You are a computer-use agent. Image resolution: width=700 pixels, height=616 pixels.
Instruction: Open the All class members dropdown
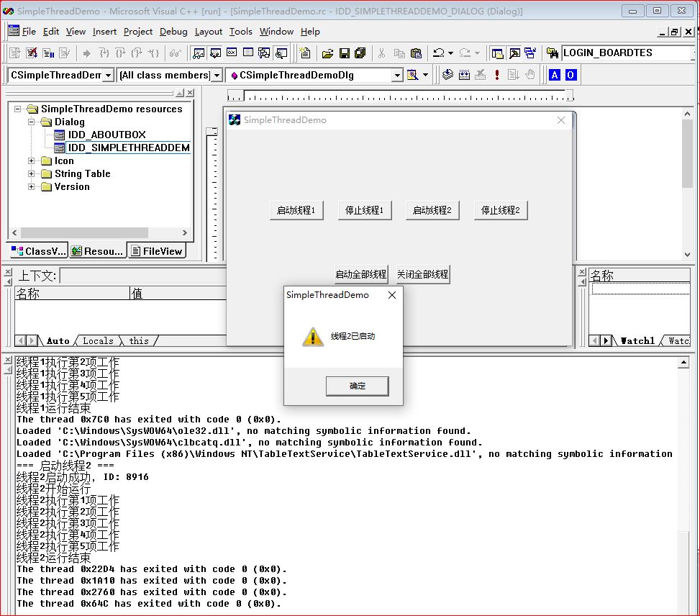point(217,75)
